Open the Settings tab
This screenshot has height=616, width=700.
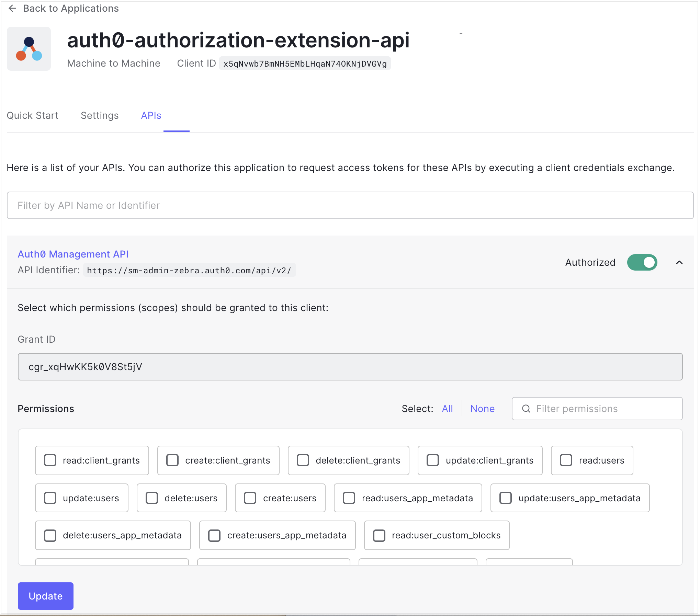click(x=100, y=115)
